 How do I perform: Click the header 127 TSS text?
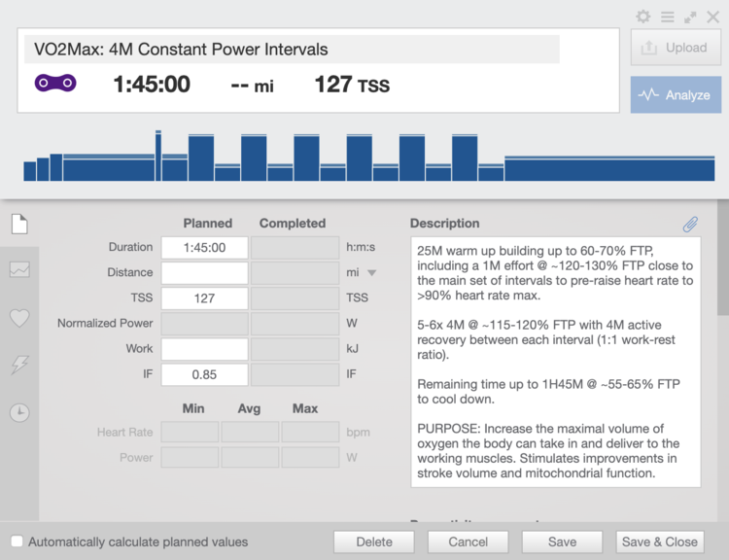pyautogui.click(x=352, y=85)
